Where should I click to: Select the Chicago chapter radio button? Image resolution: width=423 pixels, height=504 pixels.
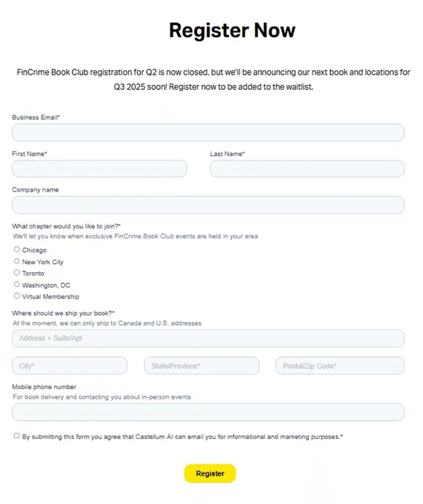point(17,249)
